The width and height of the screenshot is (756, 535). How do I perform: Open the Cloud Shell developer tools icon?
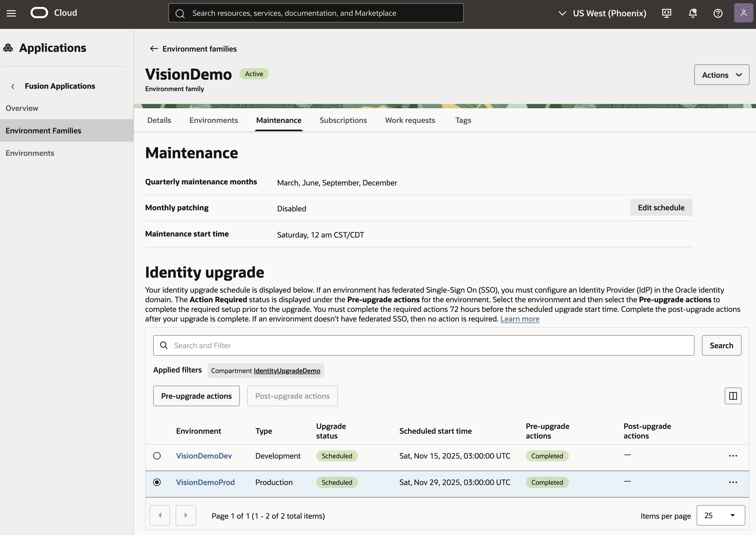pyautogui.click(x=666, y=13)
